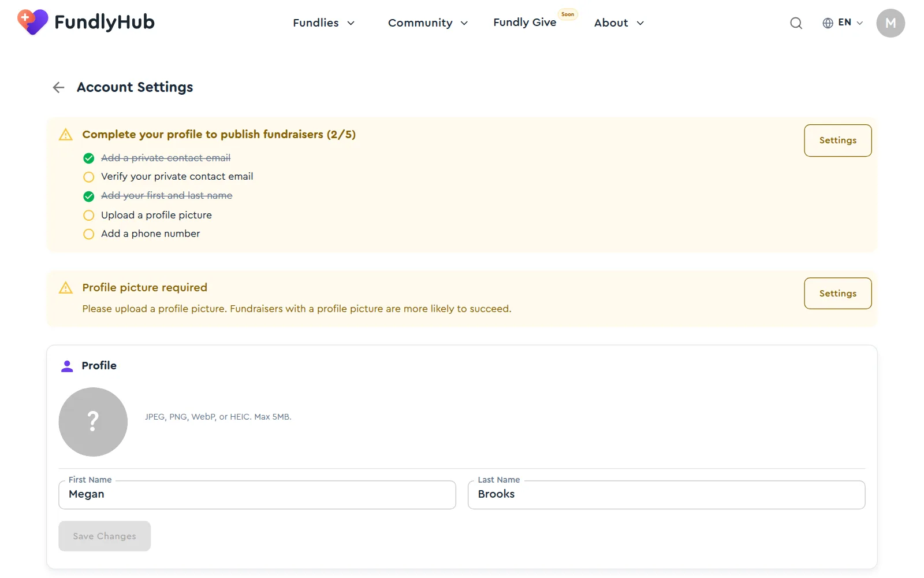The image size is (924, 578).
Task: Open the Fundly Give menu item
Action: tap(524, 23)
